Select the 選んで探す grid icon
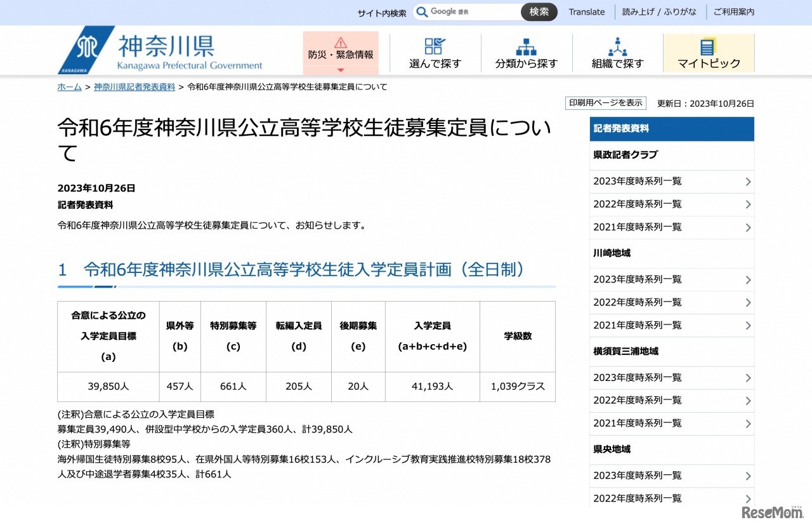This screenshot has width=812, height=527. [x=434, y=46]
